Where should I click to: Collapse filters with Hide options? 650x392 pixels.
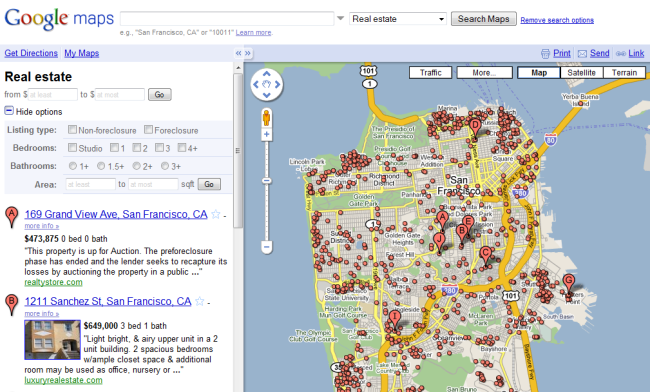point(33,111)
